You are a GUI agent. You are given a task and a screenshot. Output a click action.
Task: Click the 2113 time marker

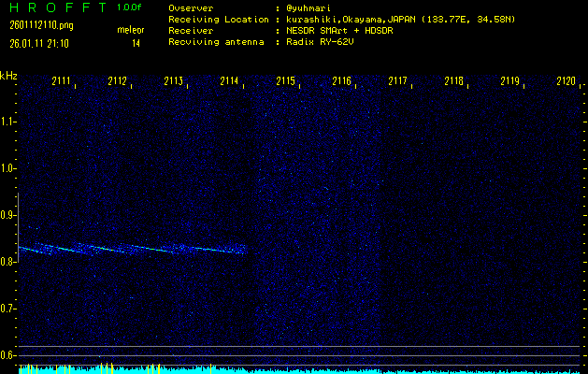(174, 80)
